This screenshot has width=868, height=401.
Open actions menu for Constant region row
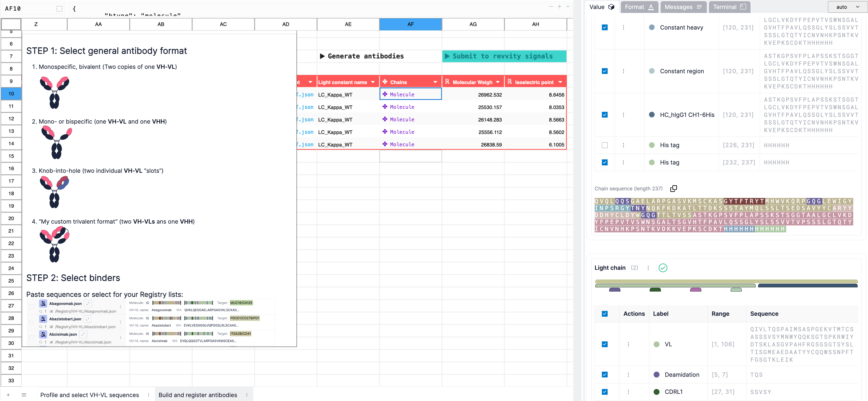tap(623, 71)
